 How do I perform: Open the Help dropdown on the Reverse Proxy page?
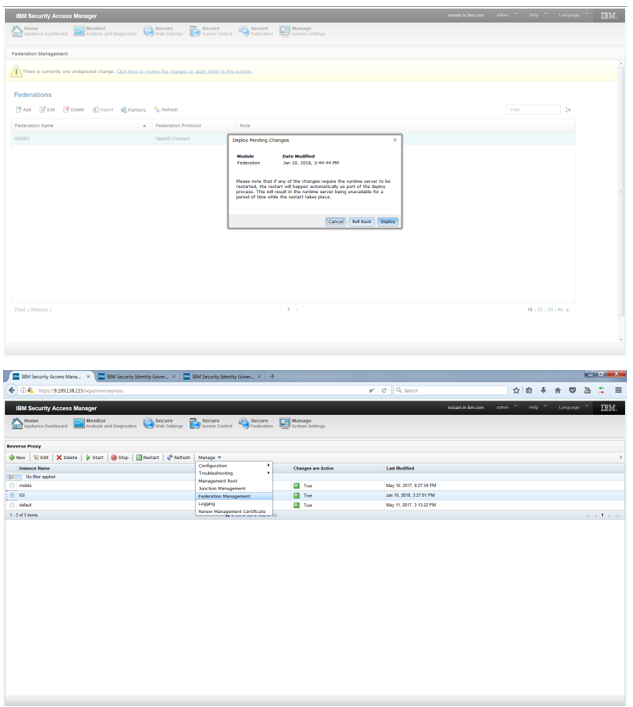pos(537,407)
